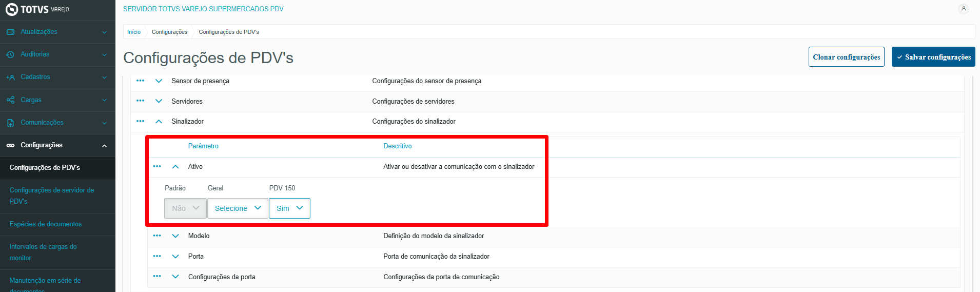Screen dimensions: 980x292
Task: Click the server title SERVIDOR TOTVS VAREJO
Action: 203,9
